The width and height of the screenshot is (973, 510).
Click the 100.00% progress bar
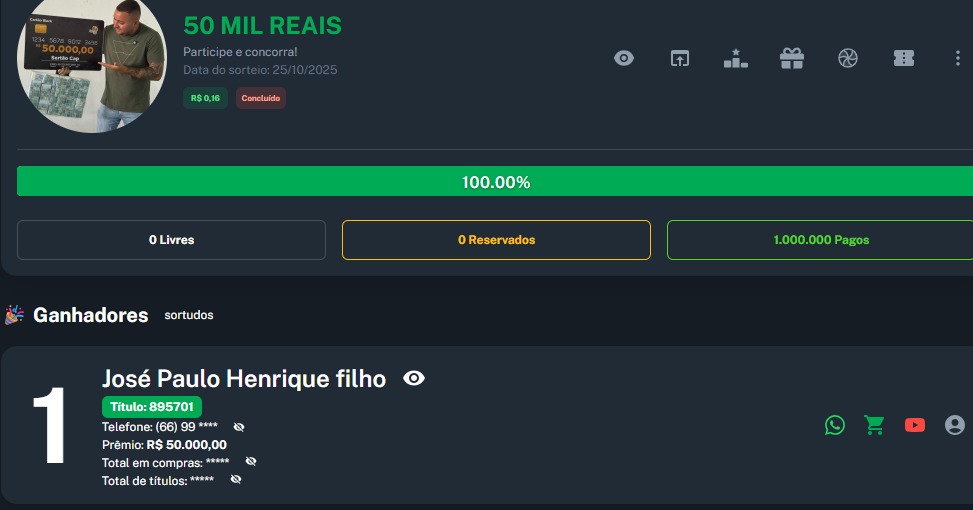coord(495,182)
